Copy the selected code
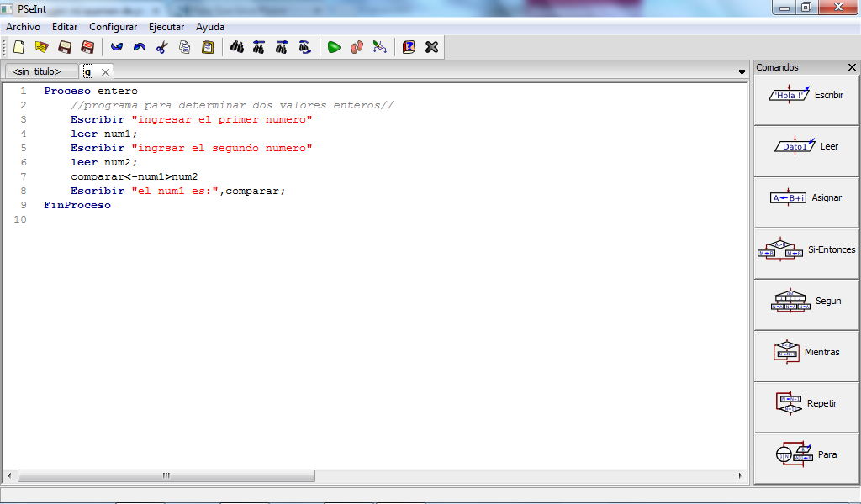 point(183,47)
